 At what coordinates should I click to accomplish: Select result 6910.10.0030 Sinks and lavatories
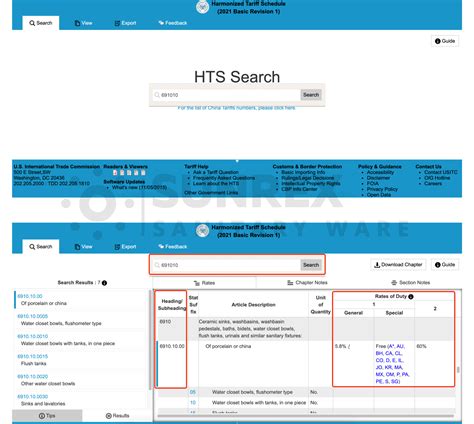81,400
